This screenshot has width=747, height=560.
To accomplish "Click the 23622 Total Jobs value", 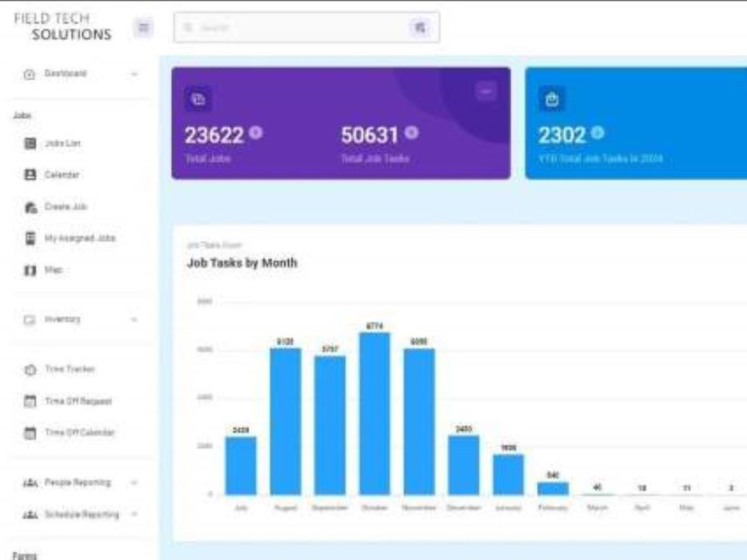I will pyautogui.click(x=214, y=135).
